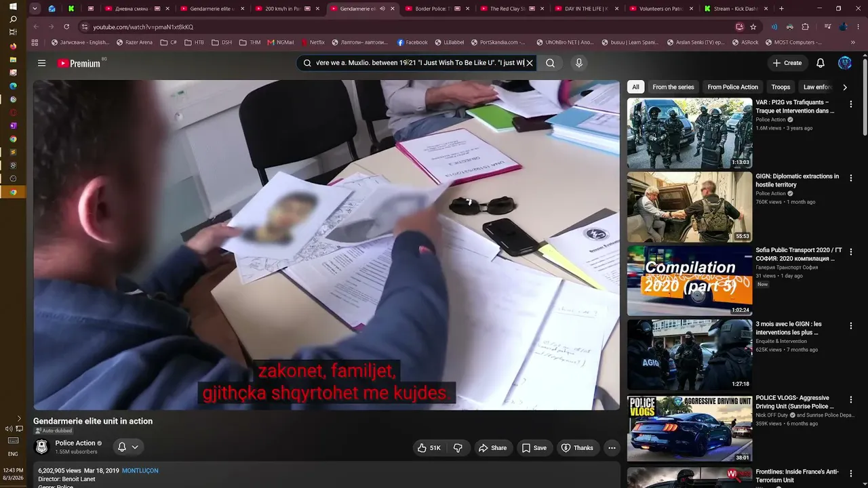Open the GIGN Diplomatic extractions thumbnail
The height and width of the screenshot is (488, 868).
point(690,207)
